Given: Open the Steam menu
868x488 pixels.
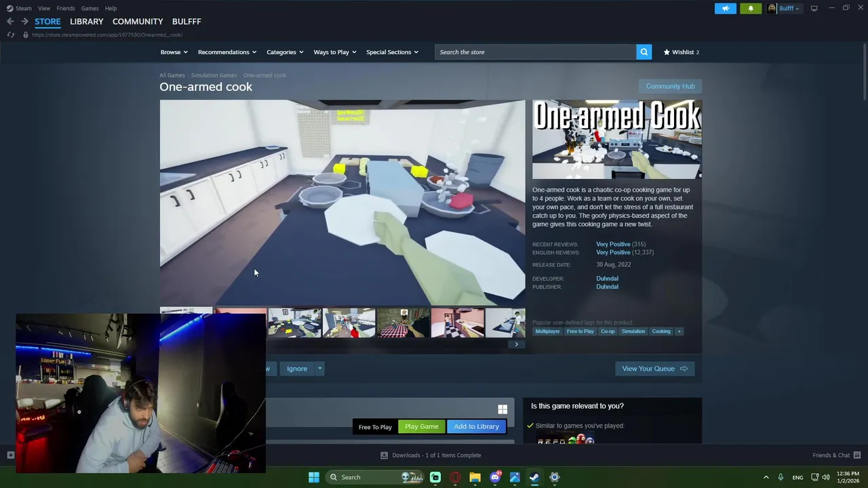Looking at the screenshot, I should [x=24, y=8].
